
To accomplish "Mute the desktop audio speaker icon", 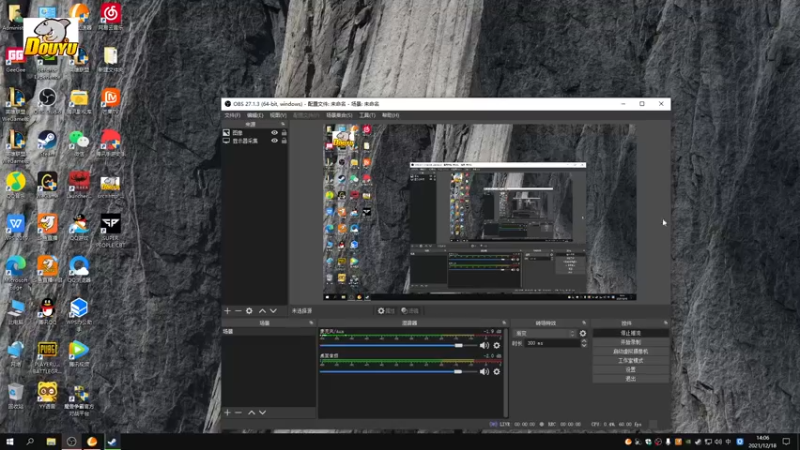I will (x=485, y=371).
